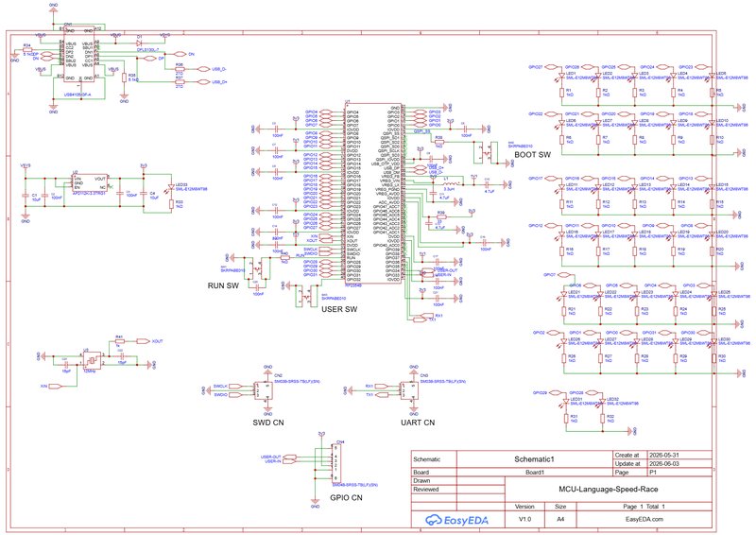
Task: Click the MCU-Language-Speed-Race project name
Action: point(608,490)
